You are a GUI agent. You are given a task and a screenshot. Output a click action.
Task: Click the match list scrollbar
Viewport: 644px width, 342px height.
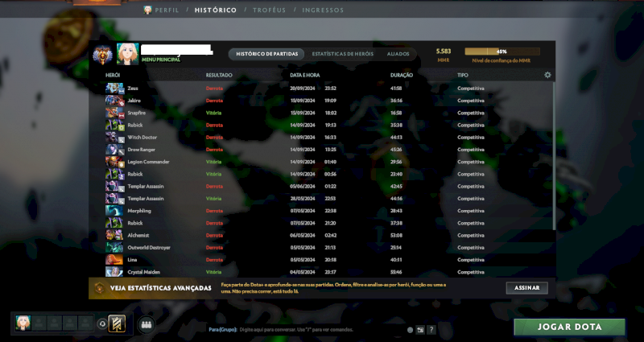coord(554,156)
